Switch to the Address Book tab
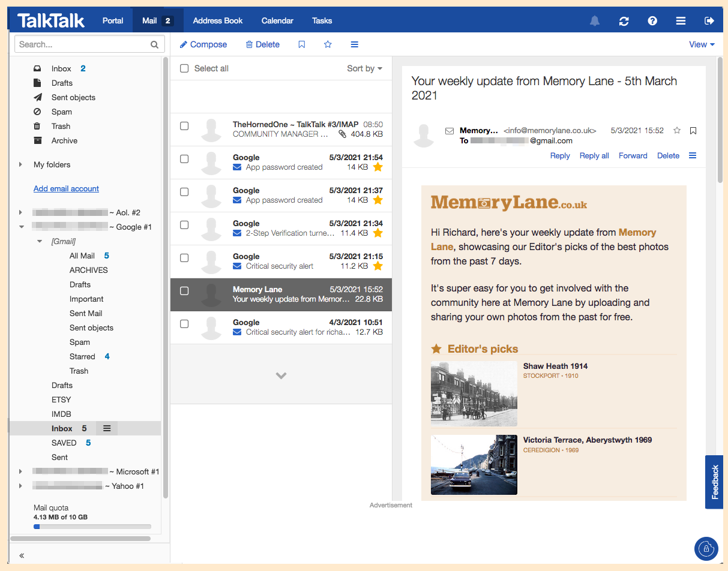Viewport: 728px width, 571px height. point(218,20)
